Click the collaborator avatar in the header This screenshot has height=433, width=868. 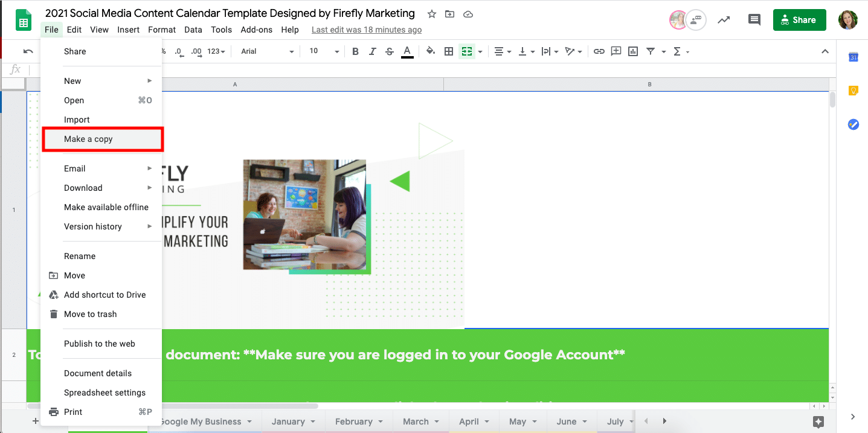tap(678, 20)
